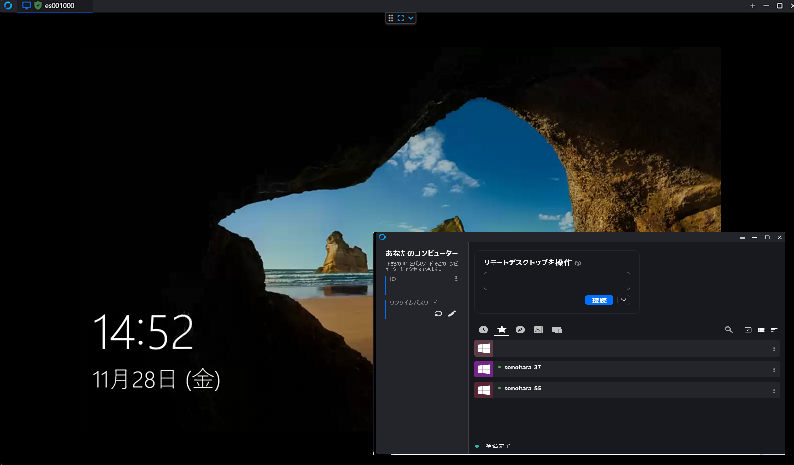The height and width of the screenshot is (465, 794).
Task: Click the search magnifier in peer list
Action: pos(729,330)
